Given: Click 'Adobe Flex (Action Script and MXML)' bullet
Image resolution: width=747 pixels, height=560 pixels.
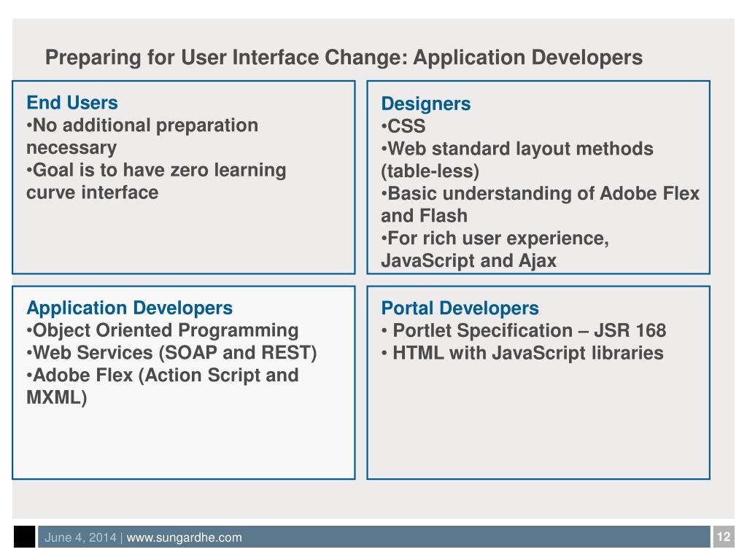Looking at the screenshot, I should 163,386.
